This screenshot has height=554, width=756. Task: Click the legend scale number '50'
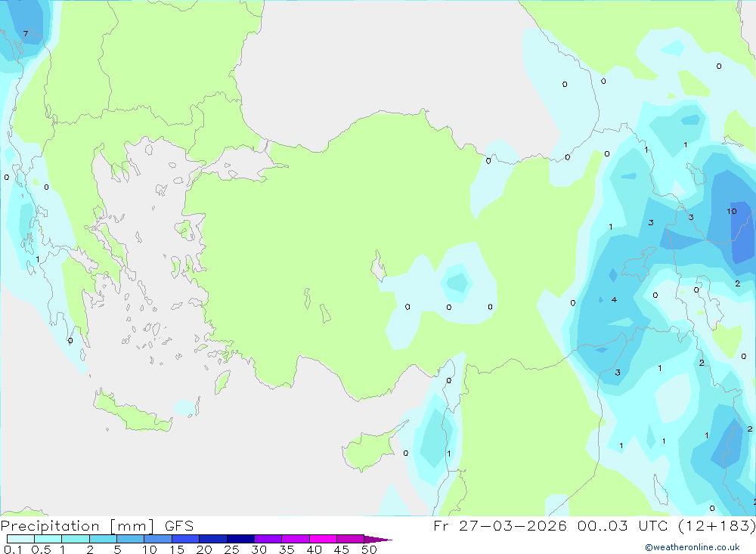(x=370, y=549)
